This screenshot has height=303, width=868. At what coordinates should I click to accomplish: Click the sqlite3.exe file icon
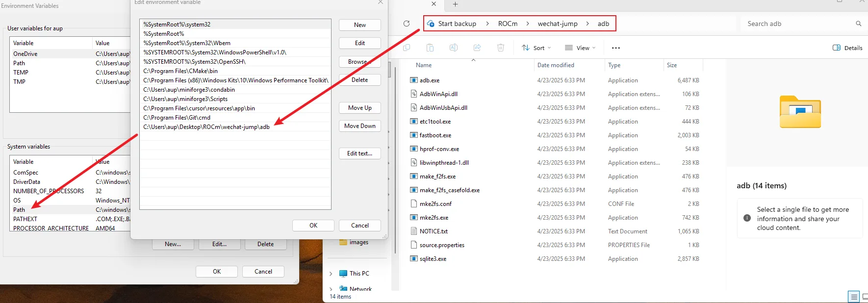coord(413,258)
